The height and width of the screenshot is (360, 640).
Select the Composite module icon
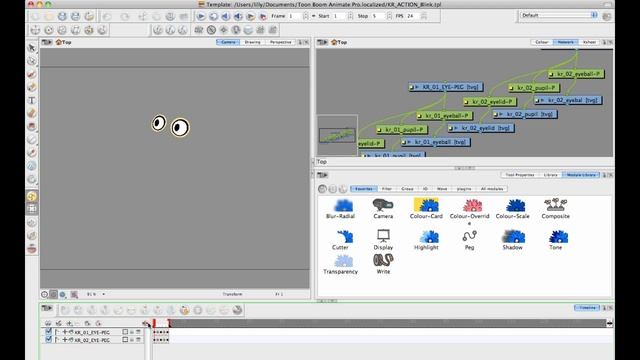556,205
